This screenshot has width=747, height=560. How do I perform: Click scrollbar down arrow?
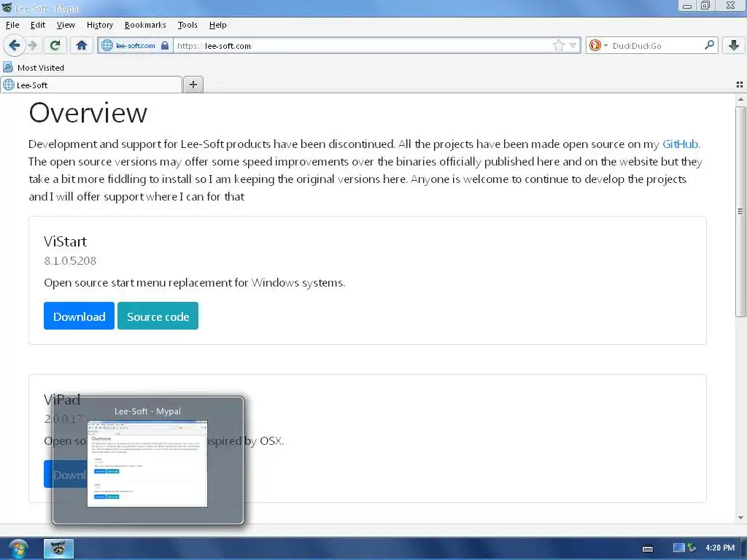click(x=740, y=518)
